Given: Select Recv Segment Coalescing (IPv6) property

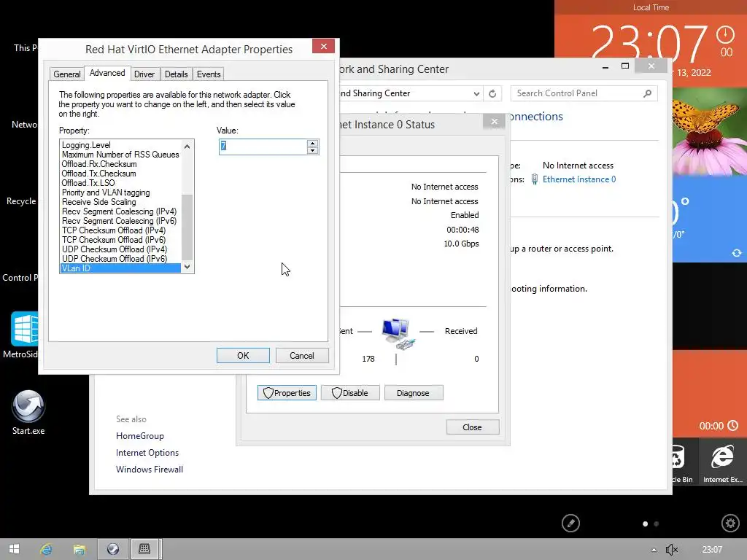Looking at the screenshot, I should 120,221.
